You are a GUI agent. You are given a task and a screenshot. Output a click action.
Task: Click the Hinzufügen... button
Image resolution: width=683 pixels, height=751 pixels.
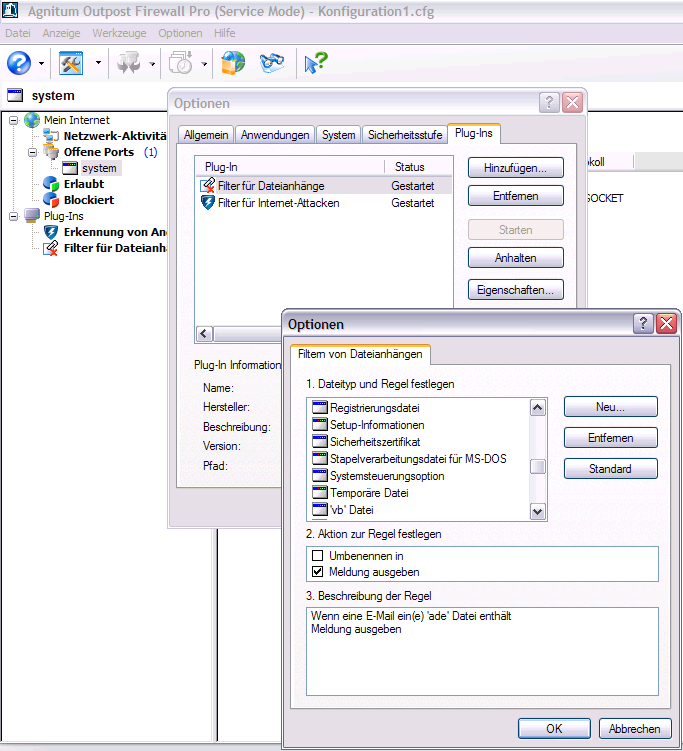point(515,168)
